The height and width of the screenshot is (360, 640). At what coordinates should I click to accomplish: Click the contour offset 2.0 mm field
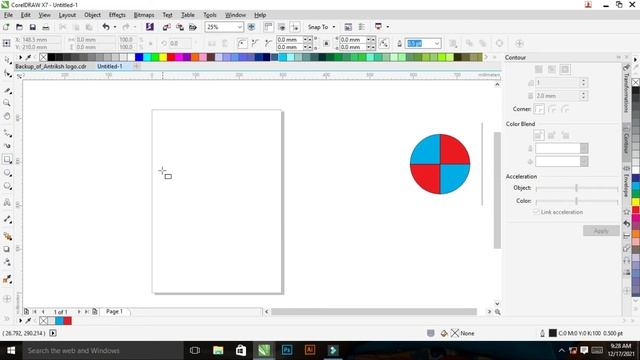(x=558, y=96)
